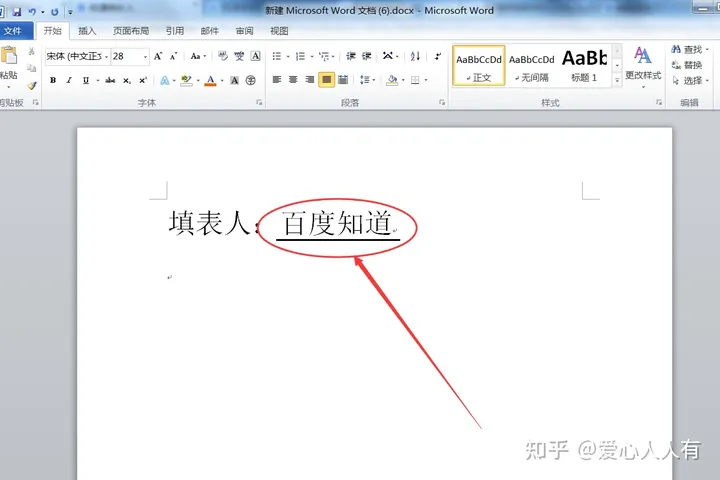Click the Distributed alignment icon
The width and height of the screenshot is (720, 480).
(343, 80)
